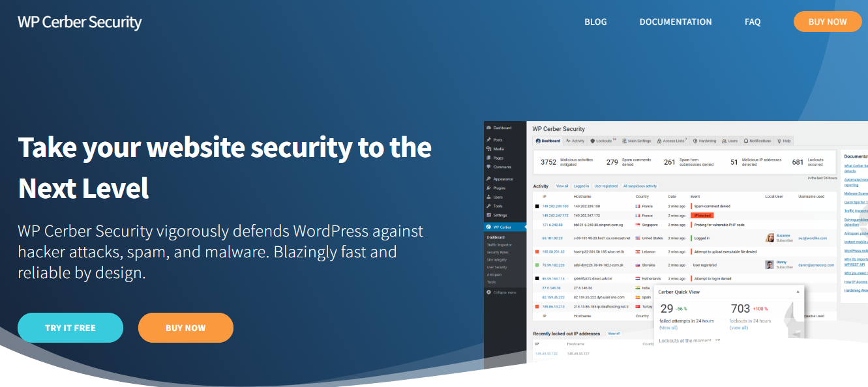Click view all under lockouts in 24 hours
The image size is (868, 387).
tap(739, 328)
